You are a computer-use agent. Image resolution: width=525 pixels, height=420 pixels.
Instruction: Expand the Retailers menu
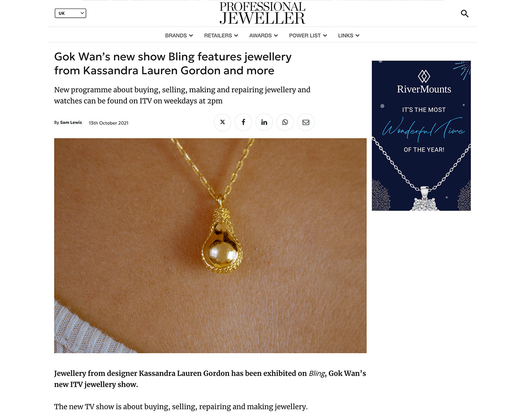[221, 36]
